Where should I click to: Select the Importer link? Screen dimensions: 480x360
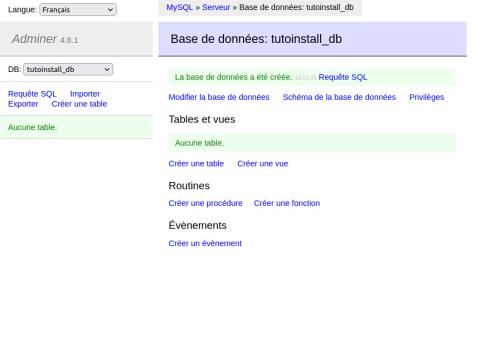coord(85,94)
